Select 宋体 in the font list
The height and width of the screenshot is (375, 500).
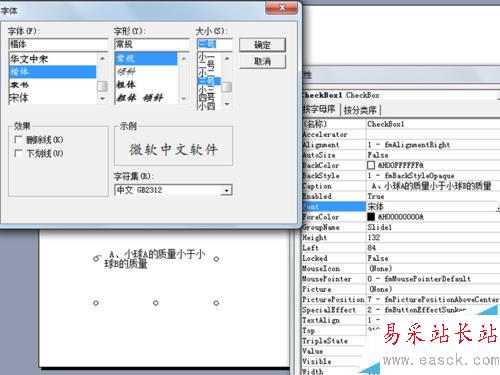pyautogui.click(x=53, y=98)
